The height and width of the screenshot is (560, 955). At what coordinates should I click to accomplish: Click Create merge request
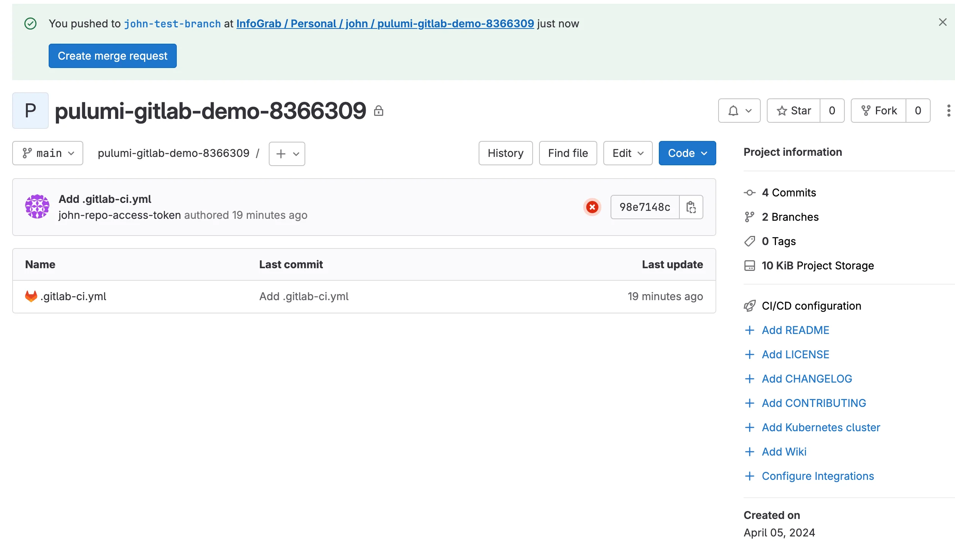pos(113,56)
